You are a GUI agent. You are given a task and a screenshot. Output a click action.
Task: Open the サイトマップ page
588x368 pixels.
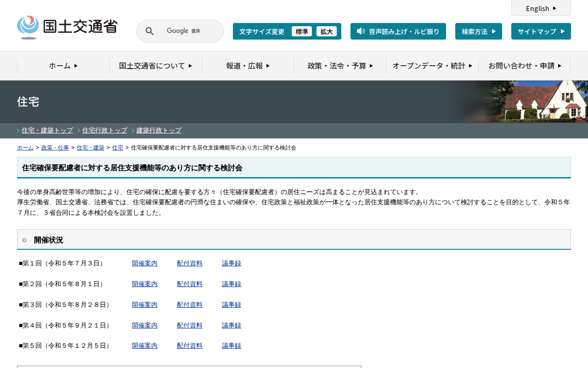pos(541,32)
